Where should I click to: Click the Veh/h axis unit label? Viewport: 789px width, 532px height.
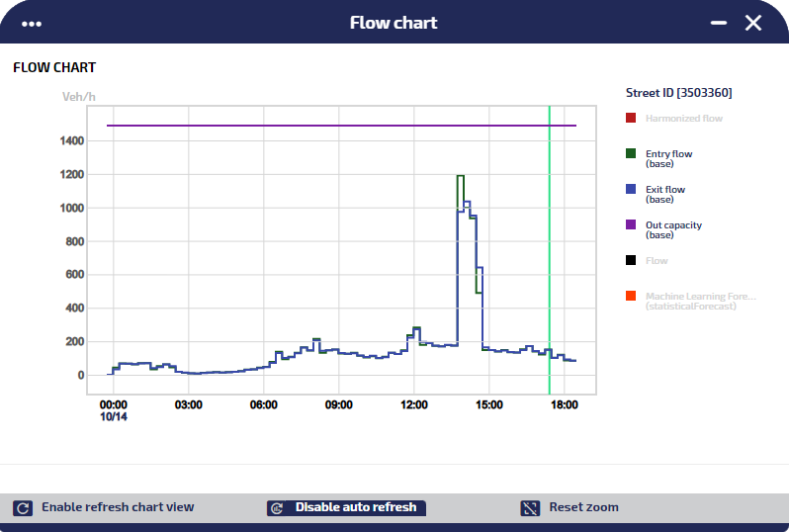click(x=79, y=97)
